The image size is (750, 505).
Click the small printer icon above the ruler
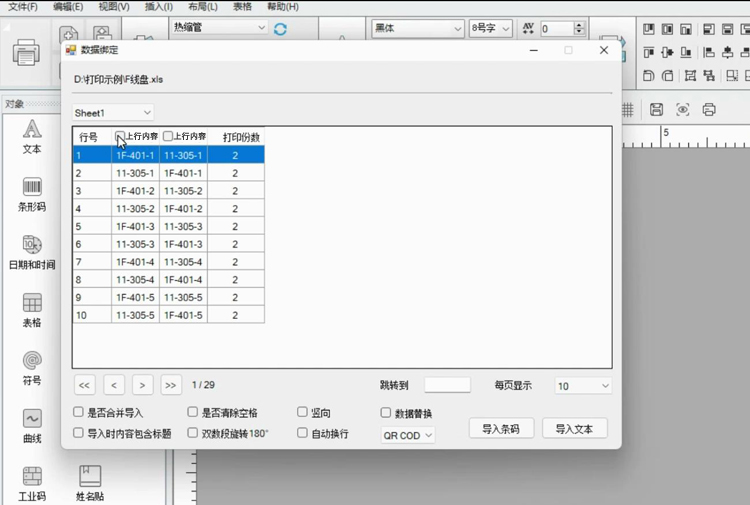click(x=709, y=110)
